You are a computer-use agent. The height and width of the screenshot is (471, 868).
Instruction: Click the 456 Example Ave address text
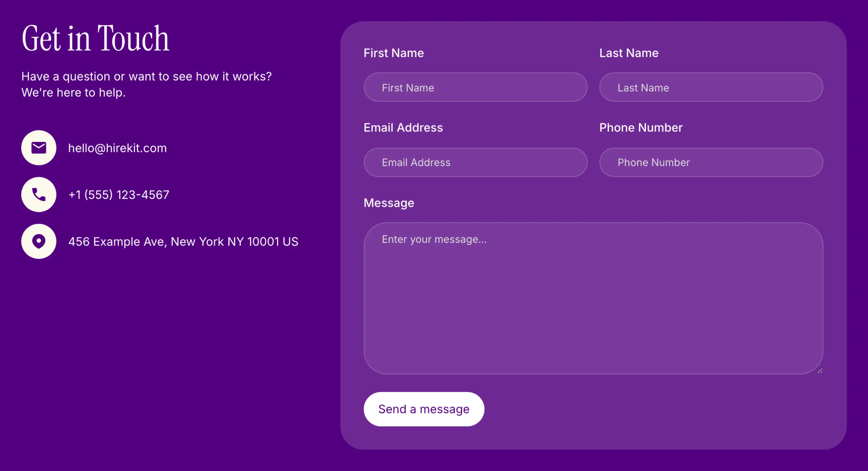(x=183, y=242)
